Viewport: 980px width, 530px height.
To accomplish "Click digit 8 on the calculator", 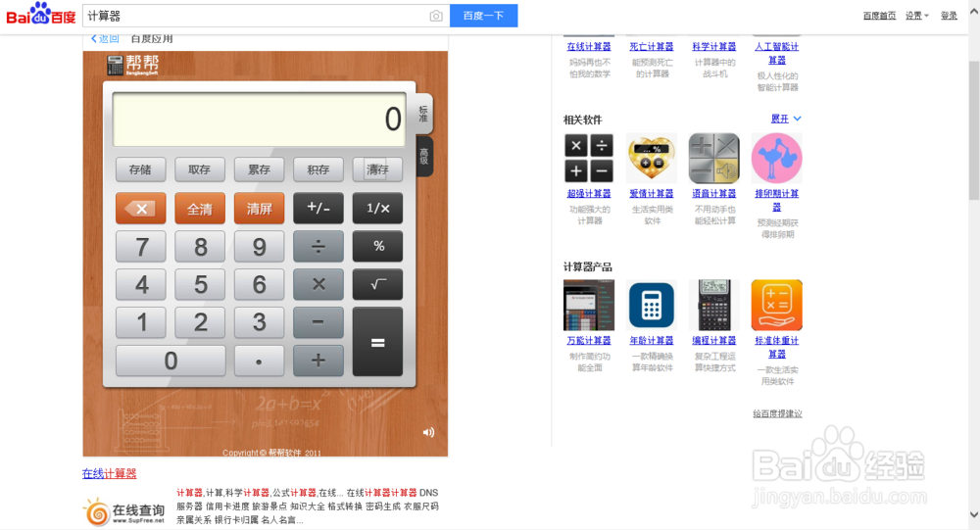I will pyautogui.click(x=199, y=246).
